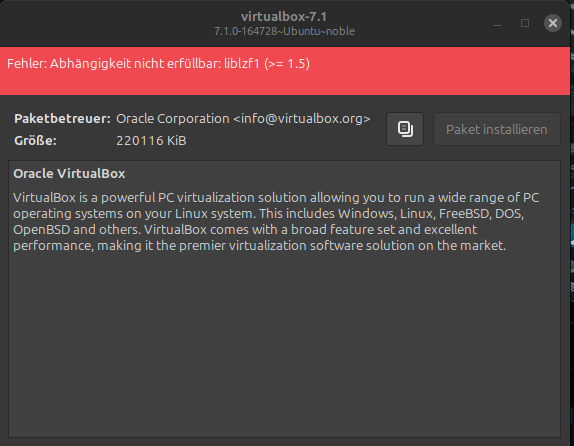Click the Paketbetreuer label
Viewport: 574px width, 446px height.
tap(62, 119)
